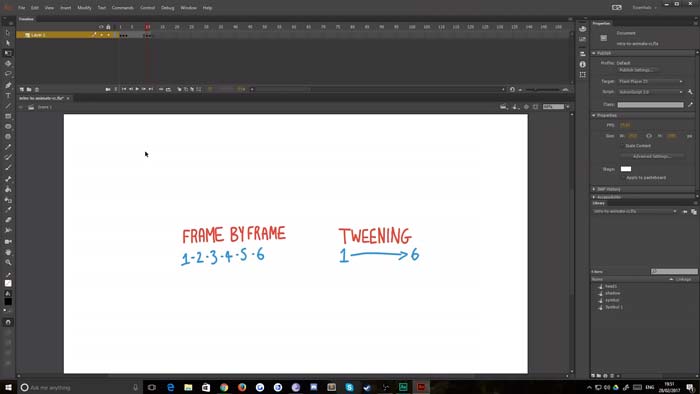Screen dimensions: 700x394
Task: Switch to the Library panel tab
Action: pyautogui.click(x=599, y=203)
